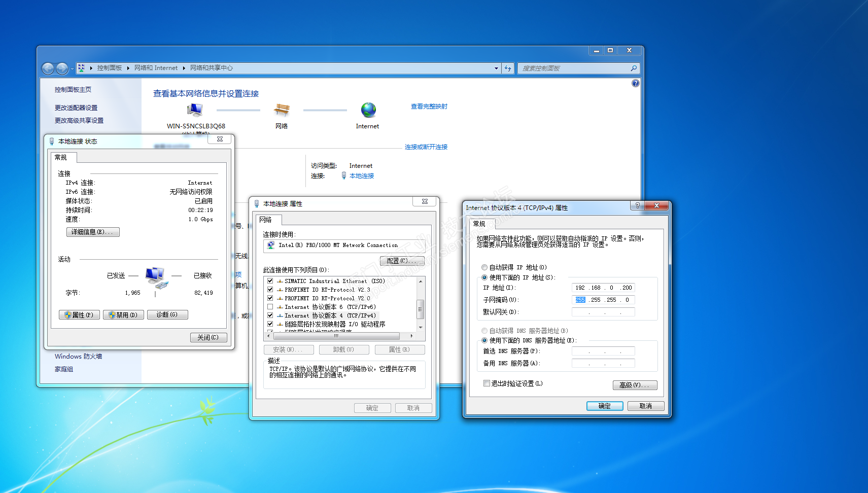Screen dimensions: 868x493
Task: Click the forward arrow in Control Panel window
Action: 62,68
